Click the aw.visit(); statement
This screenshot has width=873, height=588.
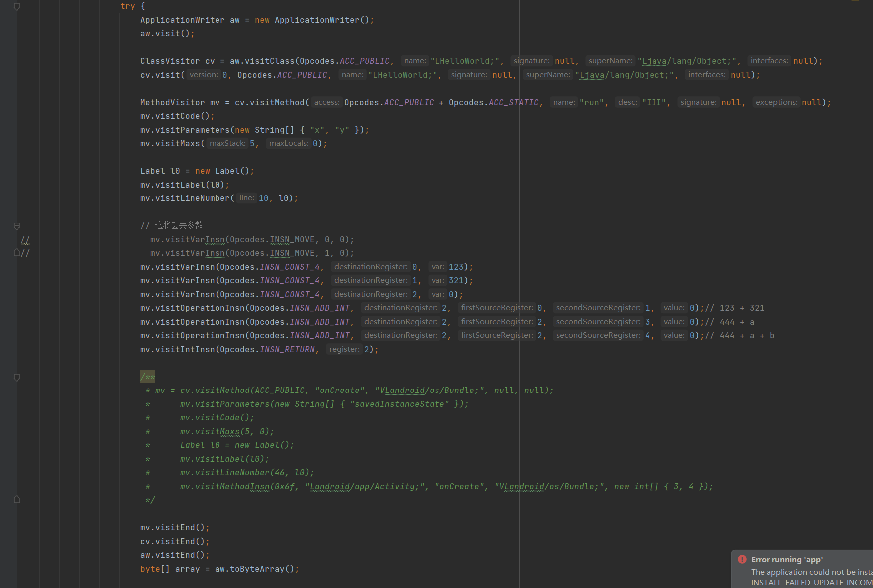pyautogui.click(x=167, y=34)
